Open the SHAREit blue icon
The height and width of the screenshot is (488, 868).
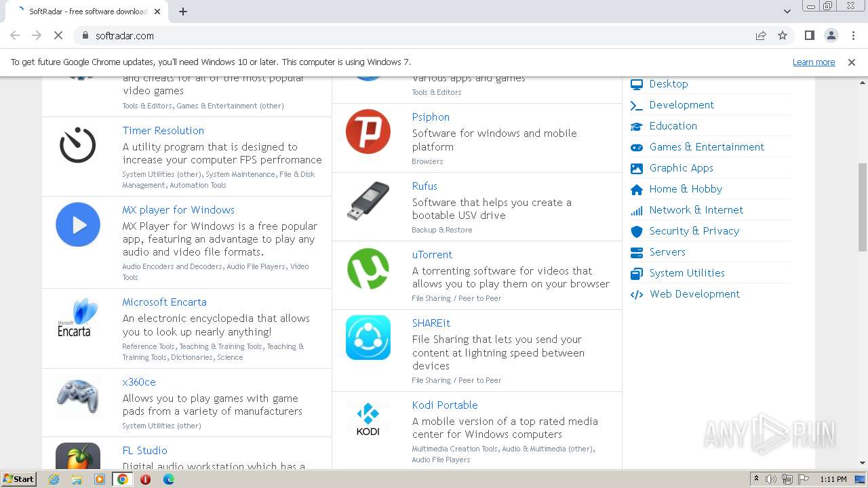click(368, 338)
